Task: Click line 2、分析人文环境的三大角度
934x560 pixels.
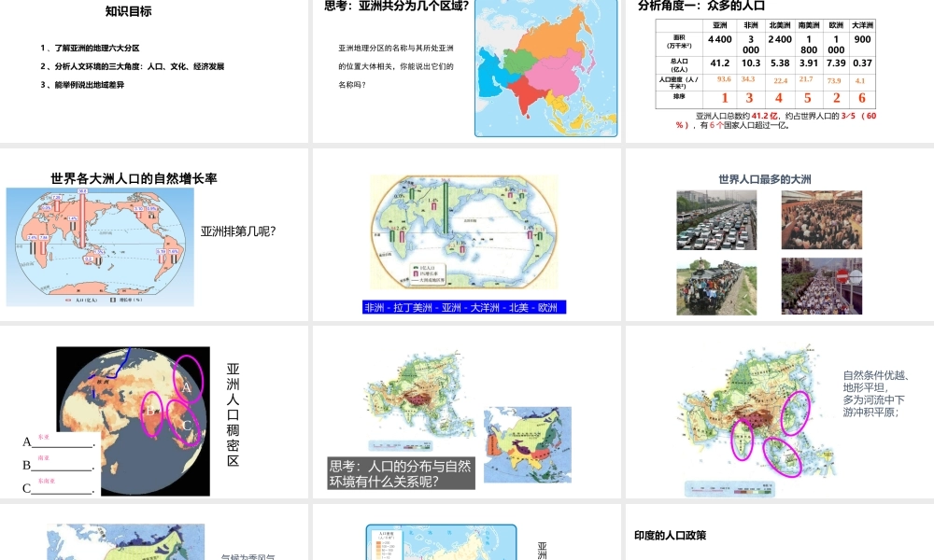Action: (x=133, y=66)
